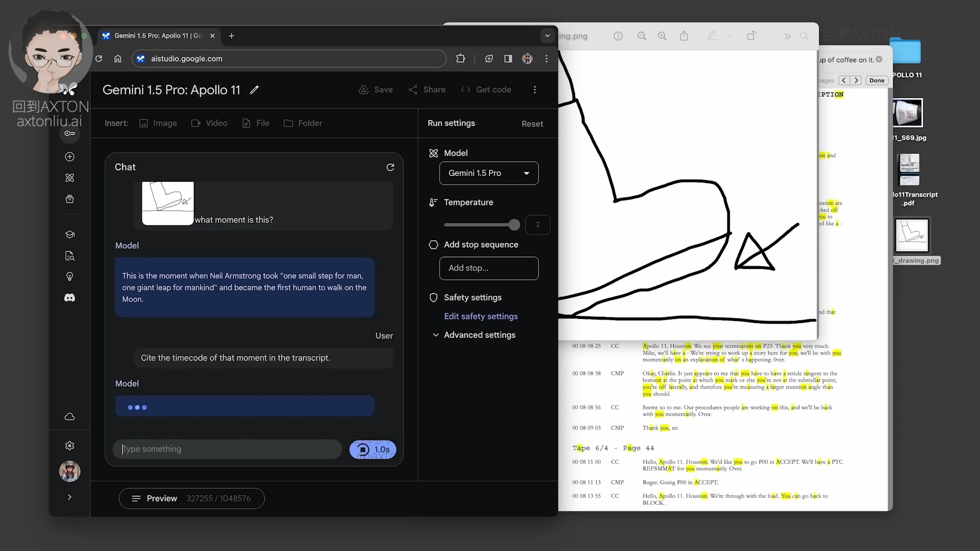Toggle the browser side panel icon
The image size is (980, 551).
(508, 59)
